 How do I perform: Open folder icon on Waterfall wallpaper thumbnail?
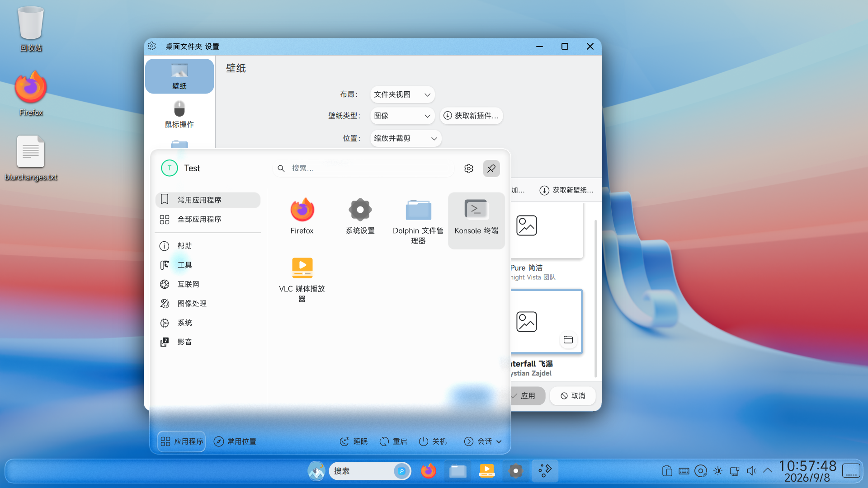coord(568,340)
